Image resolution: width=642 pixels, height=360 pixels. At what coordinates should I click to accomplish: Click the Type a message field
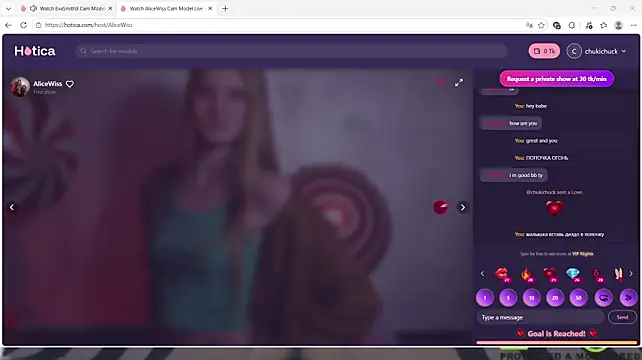540,317
